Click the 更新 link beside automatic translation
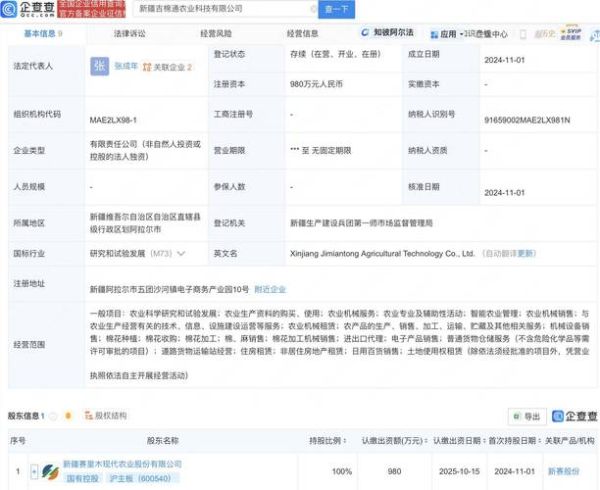Viewport: 600px width, 490px height. click(523, 254)
